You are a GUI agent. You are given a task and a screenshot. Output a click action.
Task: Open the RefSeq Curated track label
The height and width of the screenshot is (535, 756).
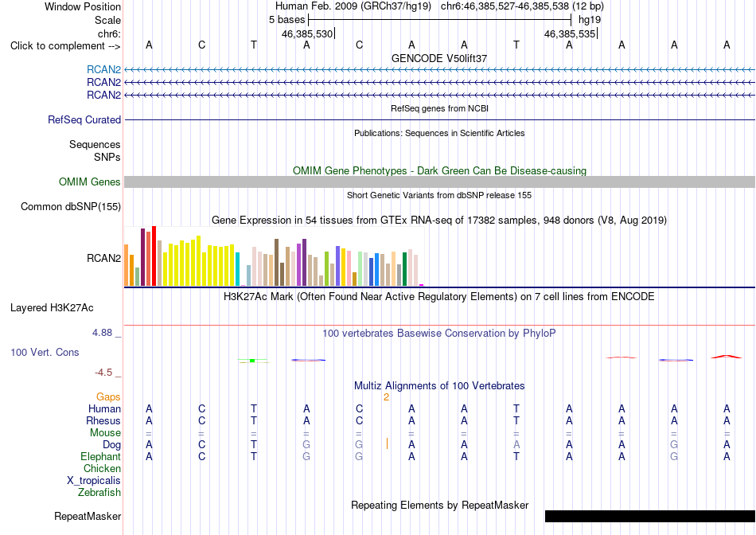tap(84, 119)
